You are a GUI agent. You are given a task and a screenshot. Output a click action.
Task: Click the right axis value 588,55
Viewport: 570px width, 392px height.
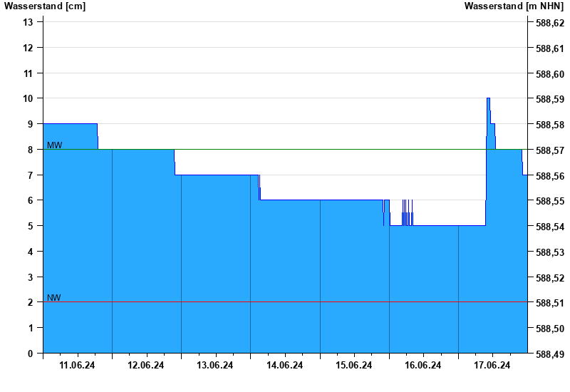[x=550, y=201]
